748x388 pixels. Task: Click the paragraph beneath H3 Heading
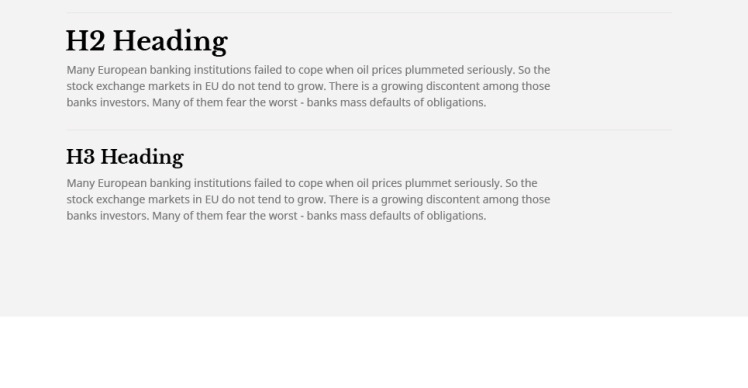[x=308, y=199]
